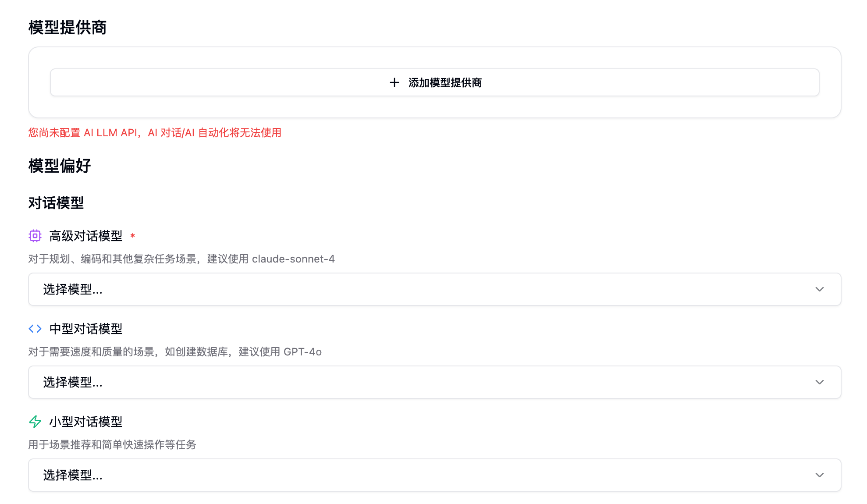Viewport: 867px width, 504px height.
Task: Expand the medium chat model chevron arrow
Action: (x=819, y=382)
